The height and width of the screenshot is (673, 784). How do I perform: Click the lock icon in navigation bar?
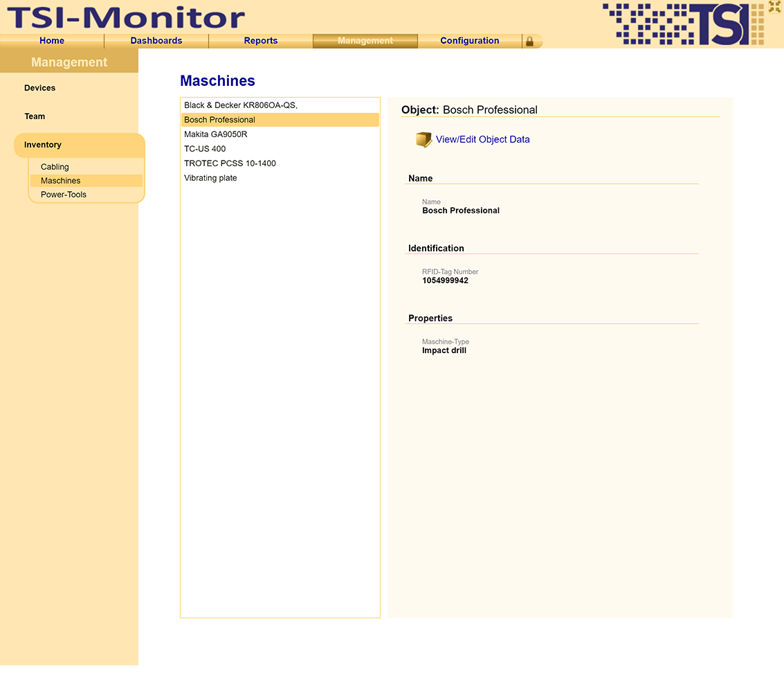pyautogui.click(x=529, y=41)
